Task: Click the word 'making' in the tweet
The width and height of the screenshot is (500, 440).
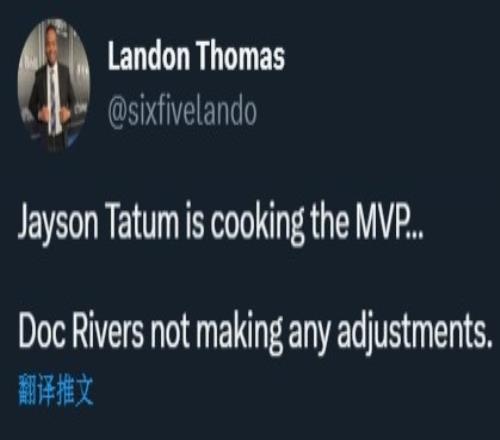Action: (x=240, y=333)
